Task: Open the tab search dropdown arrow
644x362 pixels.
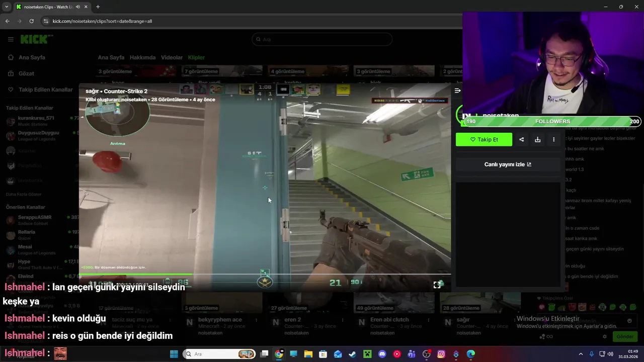Action: (7, 7)
